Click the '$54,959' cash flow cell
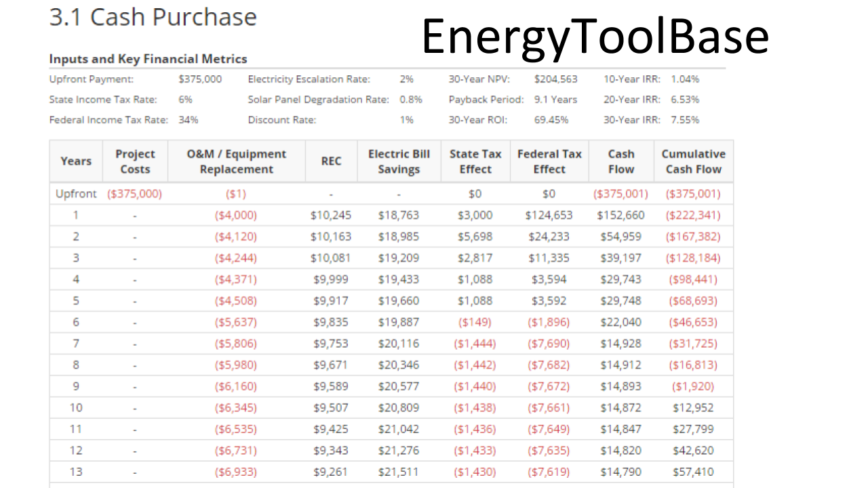This screenshot has height=488, width=868. point(620,237)
